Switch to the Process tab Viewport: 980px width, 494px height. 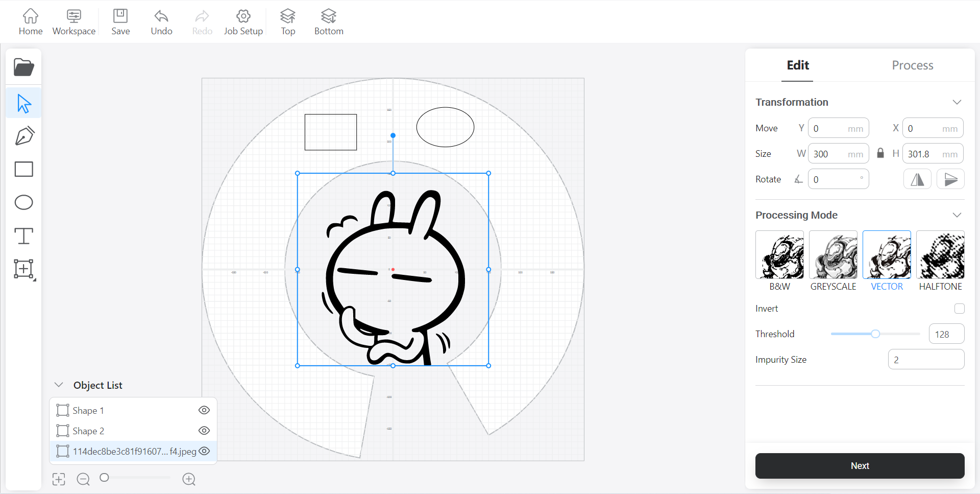[913, 65]
